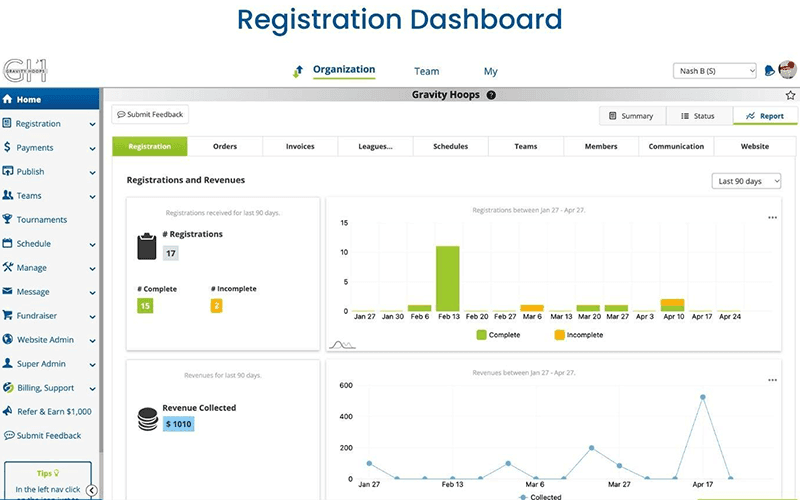Click the Schedule calendar icon
The image size is (800, 500).
pos(7,243)
